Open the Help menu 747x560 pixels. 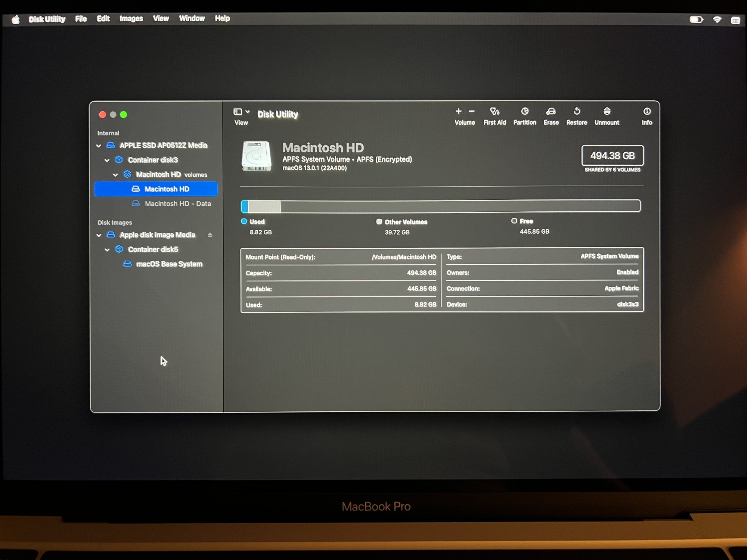222,18
